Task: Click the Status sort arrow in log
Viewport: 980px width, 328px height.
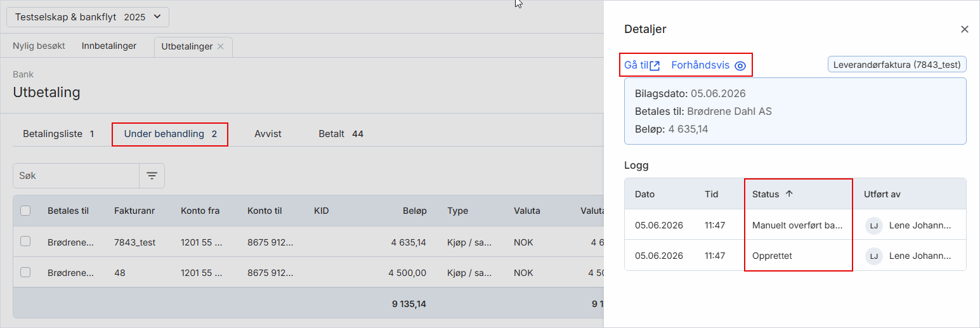Action: 789,194
